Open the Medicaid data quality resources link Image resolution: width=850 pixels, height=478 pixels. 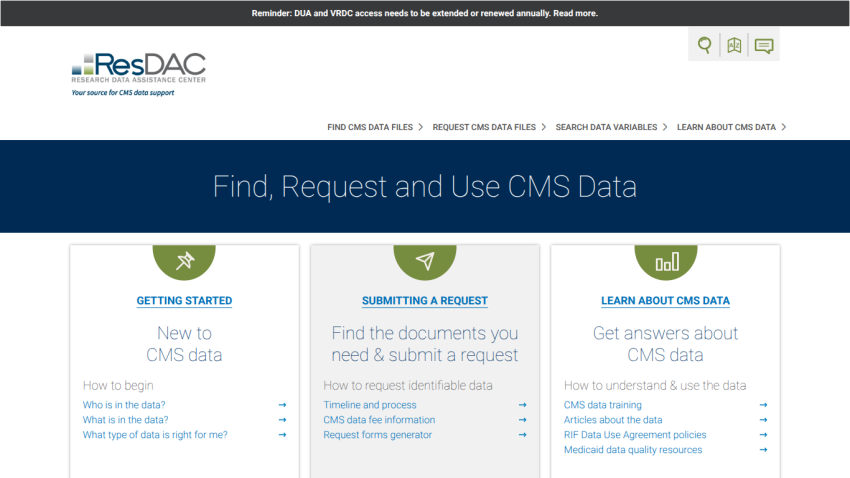tap(633, 449)
